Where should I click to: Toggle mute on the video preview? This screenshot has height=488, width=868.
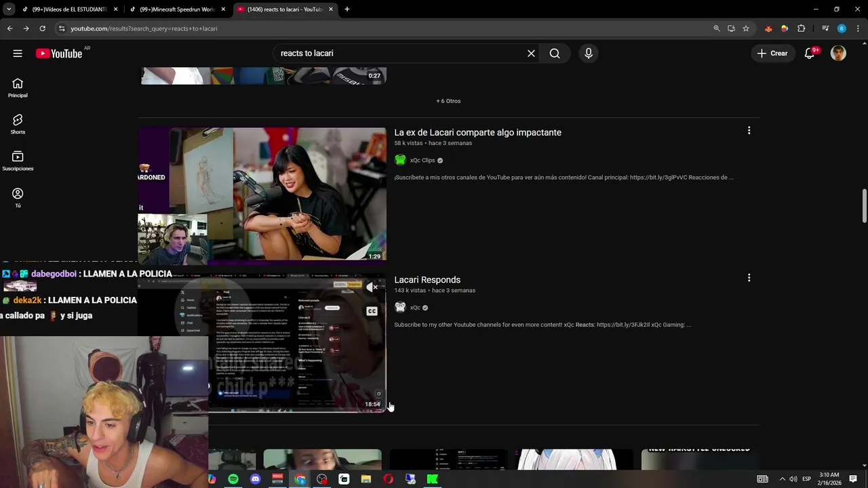372,287
